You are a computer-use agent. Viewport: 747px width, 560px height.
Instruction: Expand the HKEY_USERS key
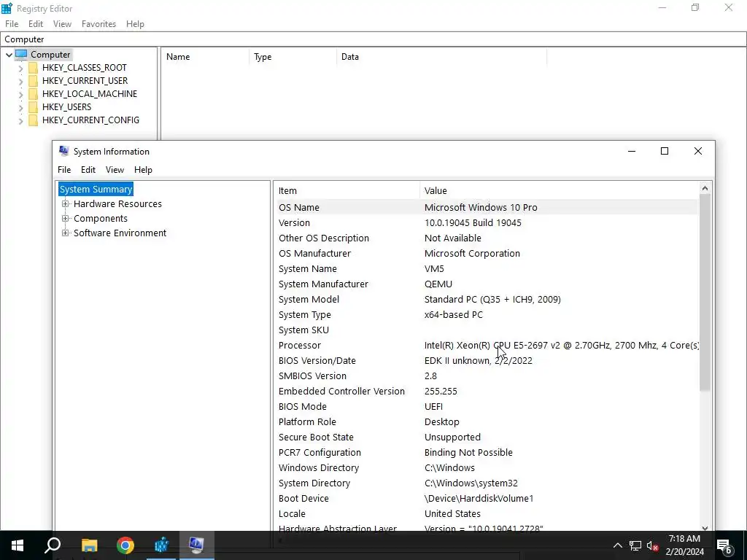click(20, 108)
